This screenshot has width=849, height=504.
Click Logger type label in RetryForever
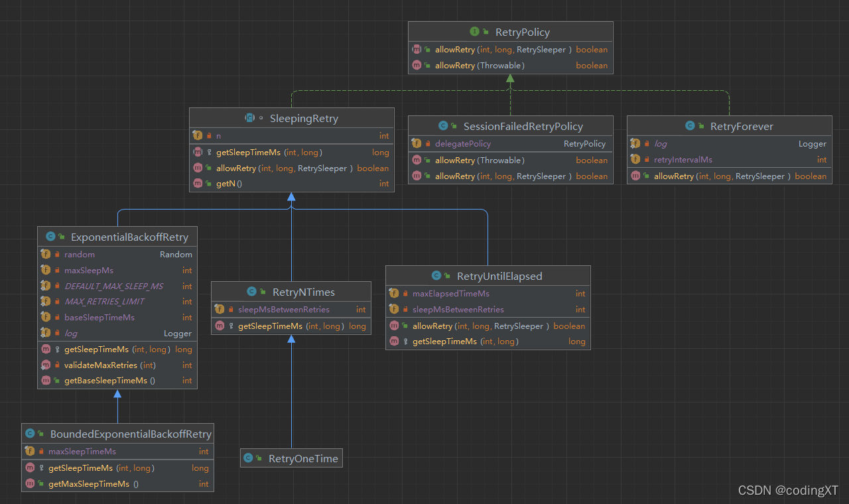point(813,143)
